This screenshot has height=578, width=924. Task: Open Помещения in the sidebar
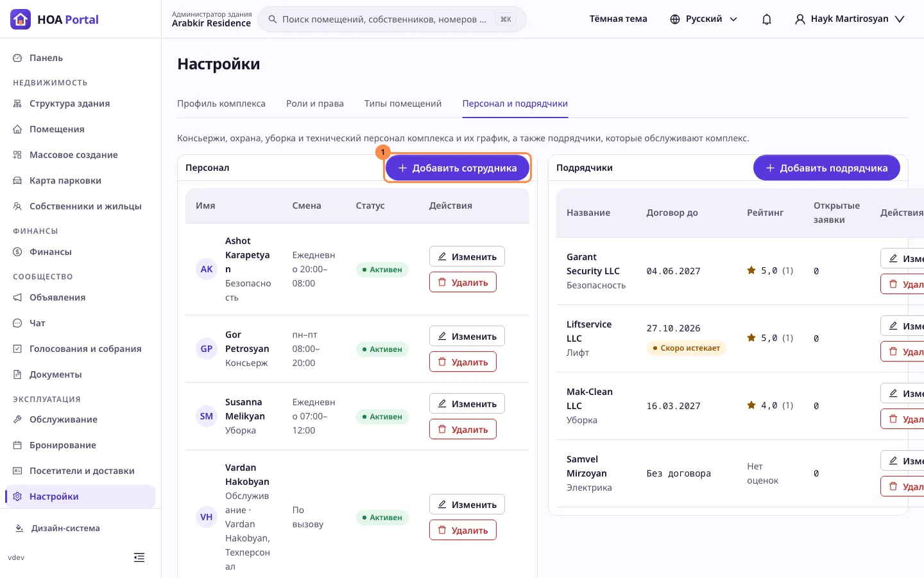point(80,129)
